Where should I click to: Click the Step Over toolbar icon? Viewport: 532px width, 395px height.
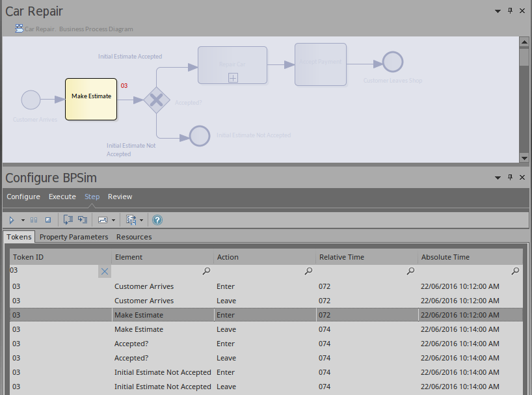coord(83,220)
